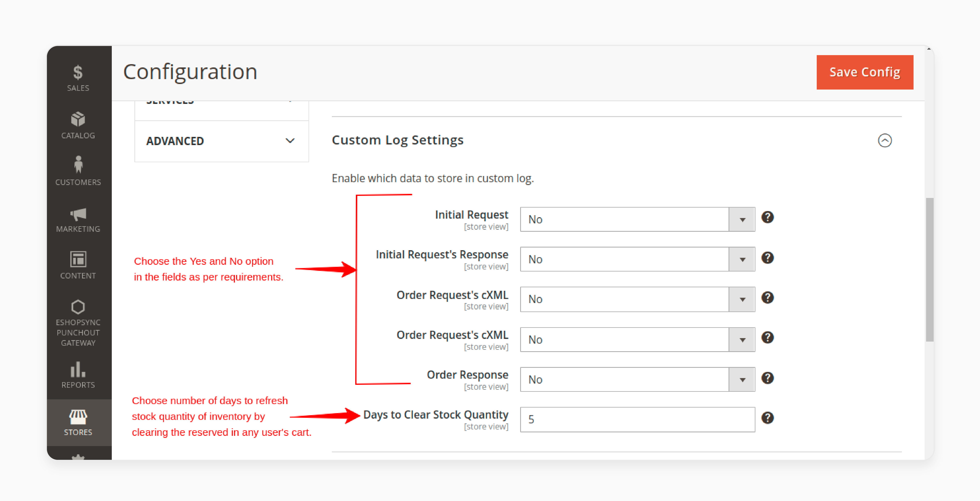Open the Reports section
The height and width of the screenshot is (501, 980).
pyautogui.click(x=78, y=375)
